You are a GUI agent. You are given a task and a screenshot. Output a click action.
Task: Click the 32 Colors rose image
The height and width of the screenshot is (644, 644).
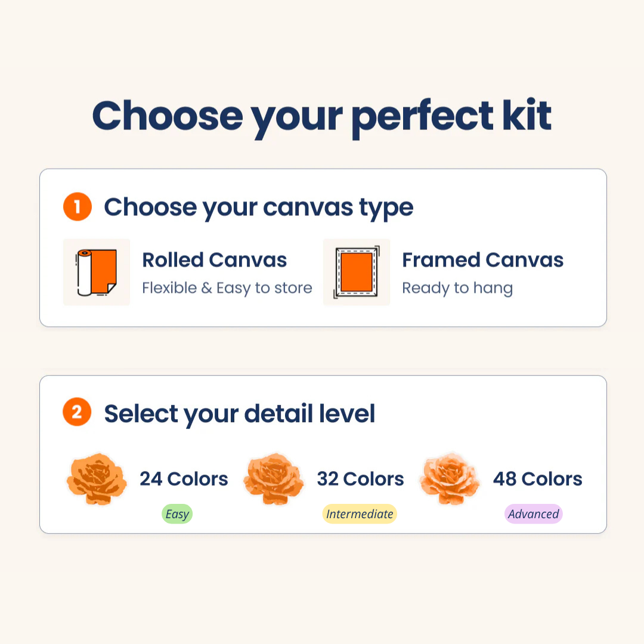(x=274, y=479)
